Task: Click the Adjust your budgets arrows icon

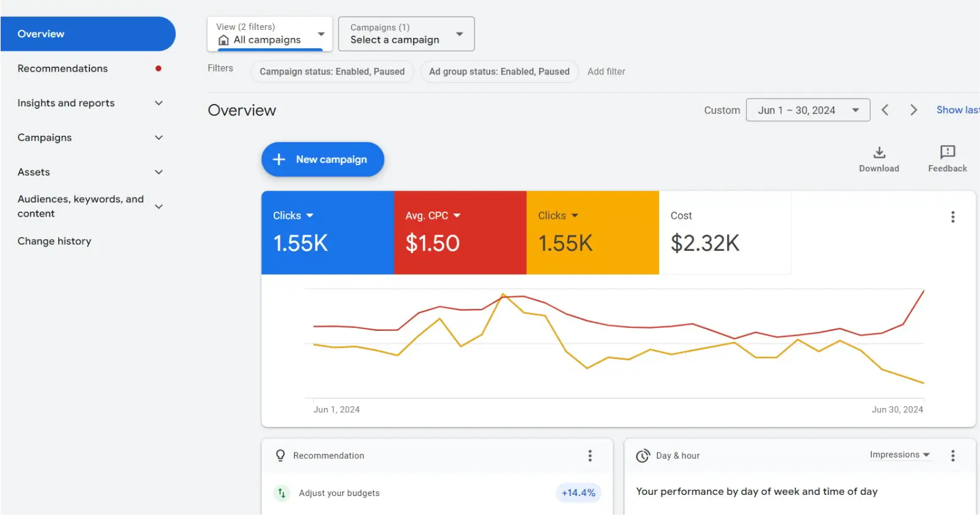Action: tap(282, 493)
